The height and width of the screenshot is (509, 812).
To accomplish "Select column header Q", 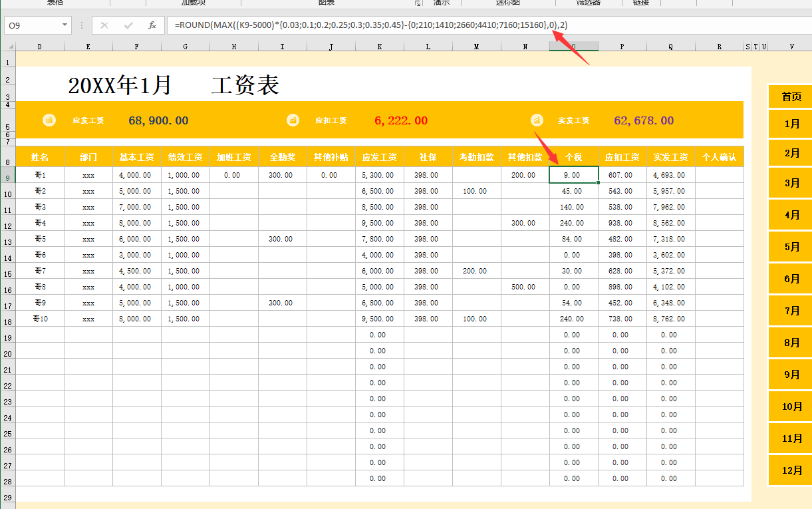I will (x=671, y=47).
